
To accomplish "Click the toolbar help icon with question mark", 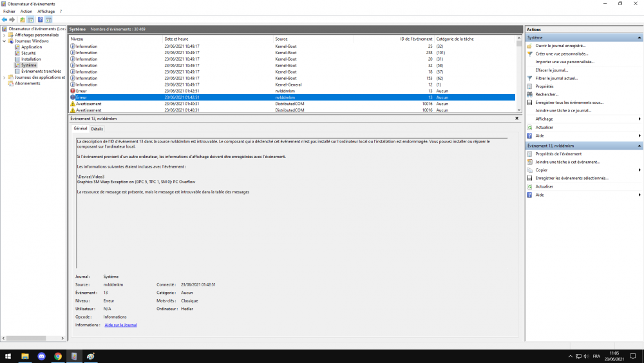I will click(40, 20).
